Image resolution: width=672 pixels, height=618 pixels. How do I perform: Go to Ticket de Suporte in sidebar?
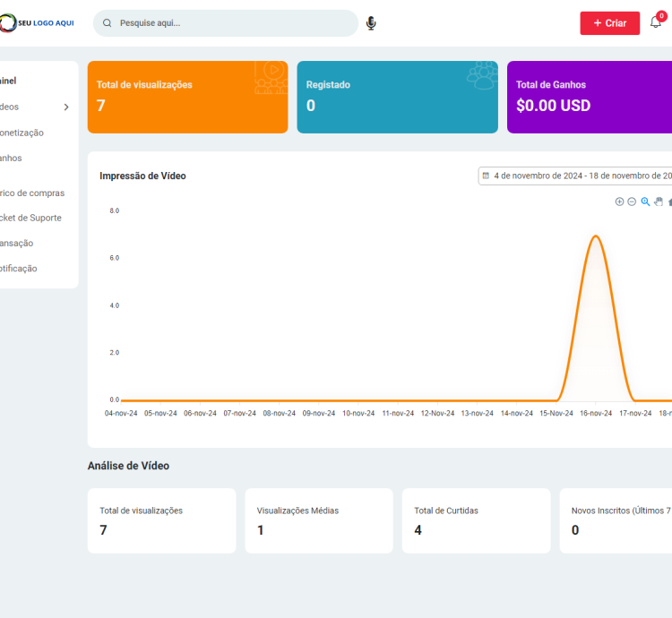click(30, 218)
